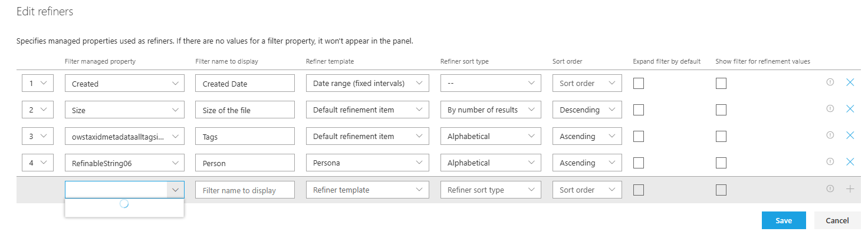Select RefinableString06 managed property dropdown

(x=124, y=163)
